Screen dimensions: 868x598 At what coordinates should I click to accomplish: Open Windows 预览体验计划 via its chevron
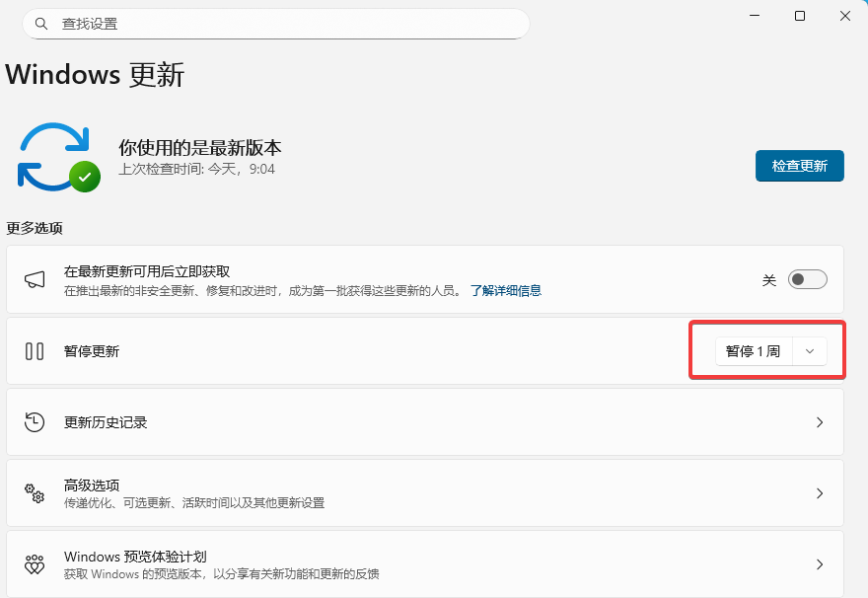click(x=820, y=563)
